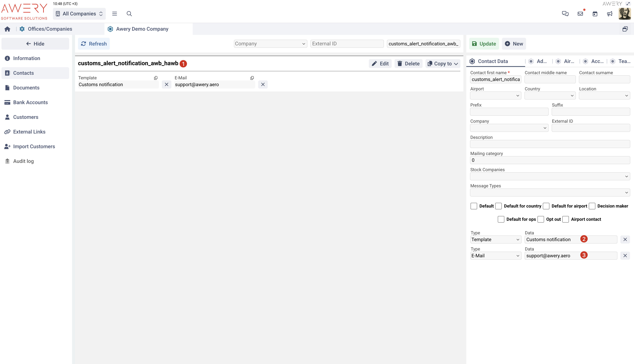Open the hamburger menu icon
Image resolution: width=634 pixels, height=364 pixels.
pyautogui.click(x=114, y=14)
